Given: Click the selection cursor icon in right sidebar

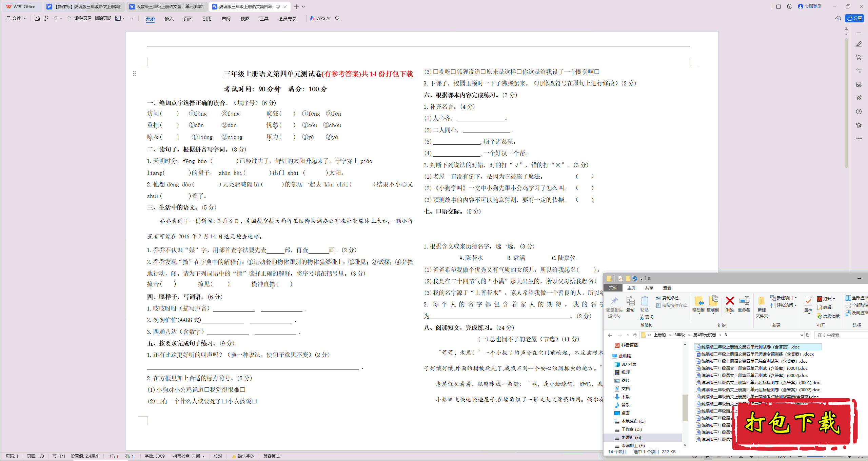Looking at the screenshot, I should point(859,57).
